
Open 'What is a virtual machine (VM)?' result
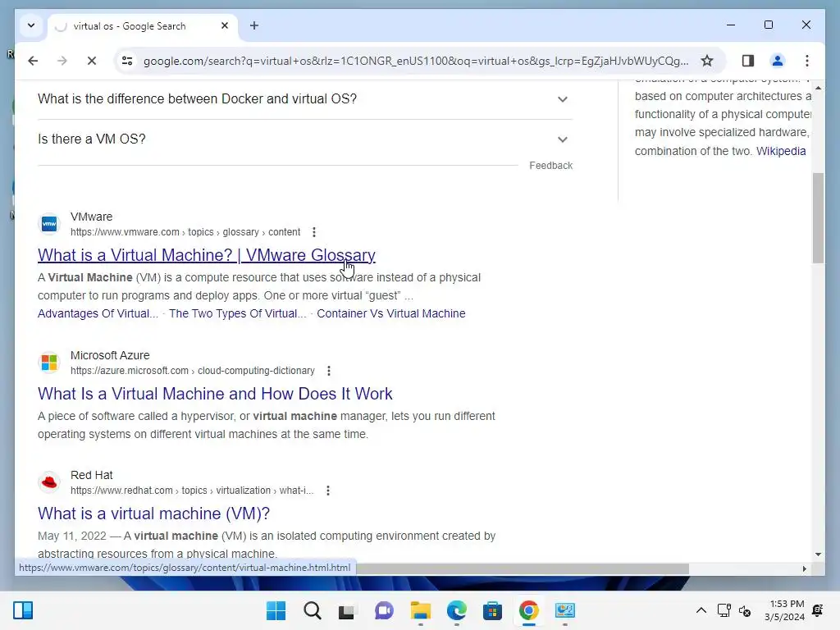[153, 514]
